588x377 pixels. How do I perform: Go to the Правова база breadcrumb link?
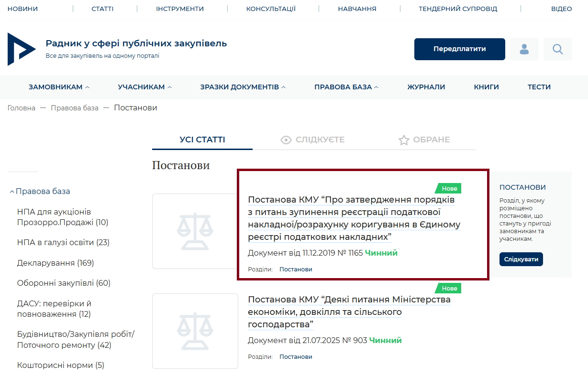[75, 108]
